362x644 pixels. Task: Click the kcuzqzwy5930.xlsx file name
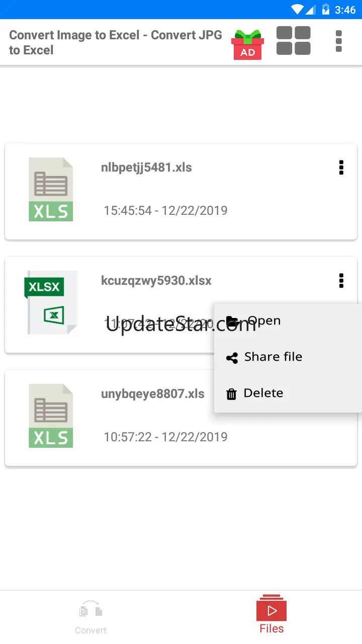156,281
